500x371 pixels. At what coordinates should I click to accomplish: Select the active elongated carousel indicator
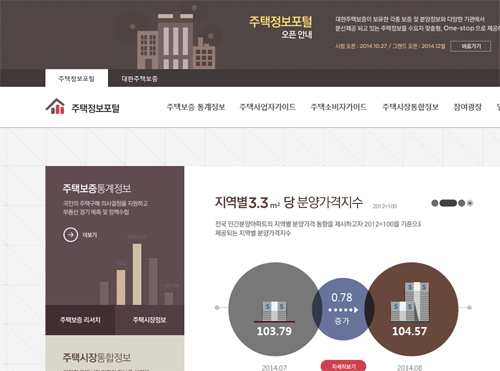448,203
